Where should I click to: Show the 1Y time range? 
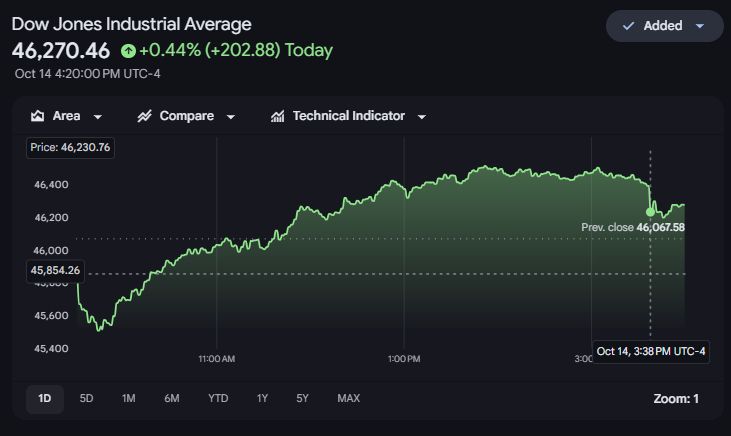click(x=262, y=399)
